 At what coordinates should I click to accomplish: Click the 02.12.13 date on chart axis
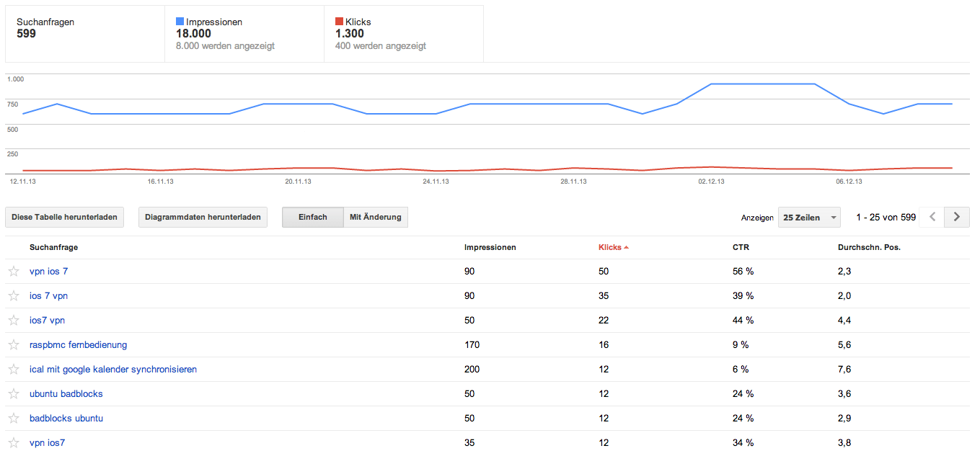pyautogui.click(x=711, y=182)
